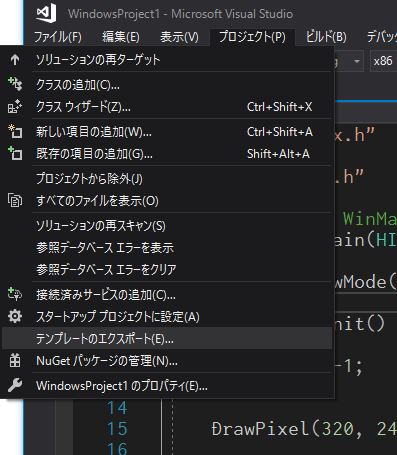Image resolution: width=397 pixels, height=455 pixels.
Task: Open the 表示(V) menu
Action: point(179,37)
